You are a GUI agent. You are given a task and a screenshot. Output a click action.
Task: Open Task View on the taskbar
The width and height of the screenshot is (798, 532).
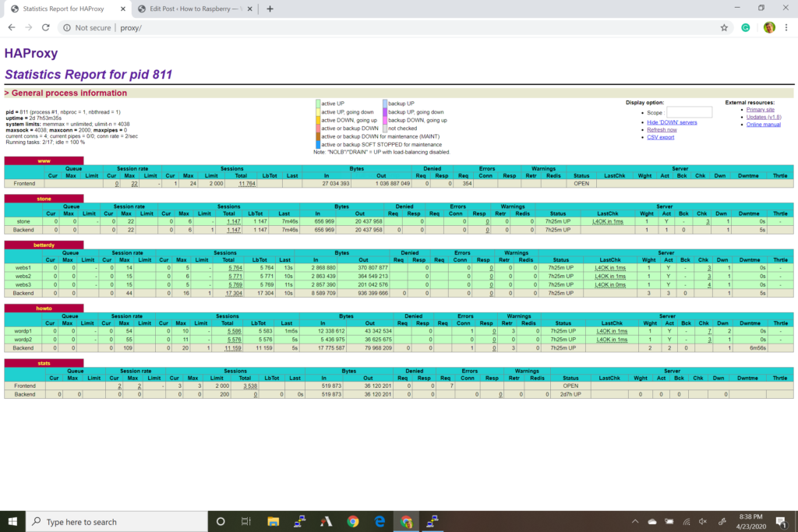[246, 521]
